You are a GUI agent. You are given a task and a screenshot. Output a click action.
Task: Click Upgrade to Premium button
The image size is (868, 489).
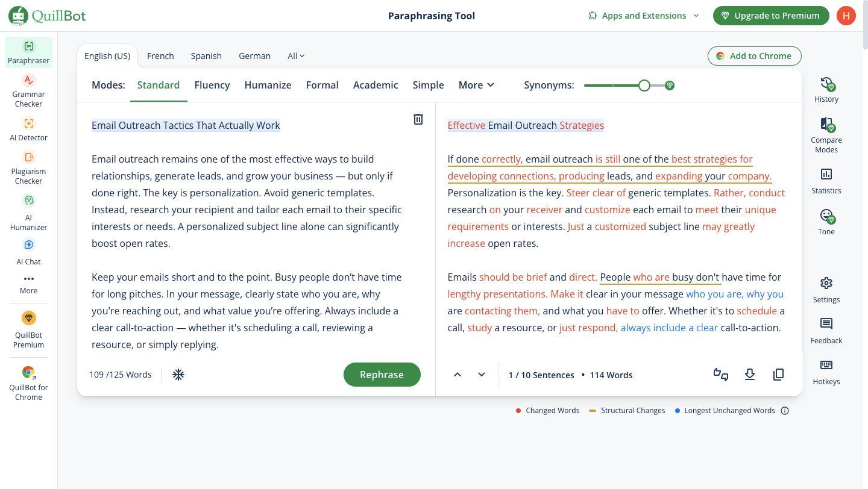pyautogui.click(x=770, y=16)
